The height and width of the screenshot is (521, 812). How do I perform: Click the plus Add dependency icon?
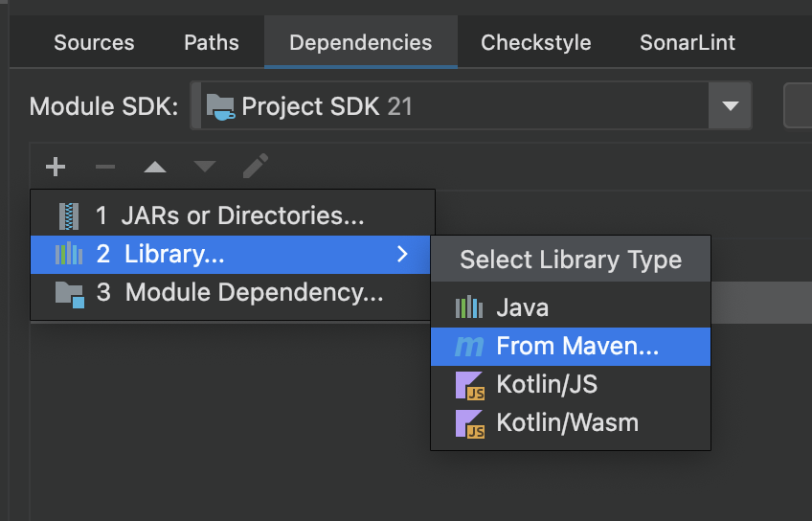click(x=56, y=167)
